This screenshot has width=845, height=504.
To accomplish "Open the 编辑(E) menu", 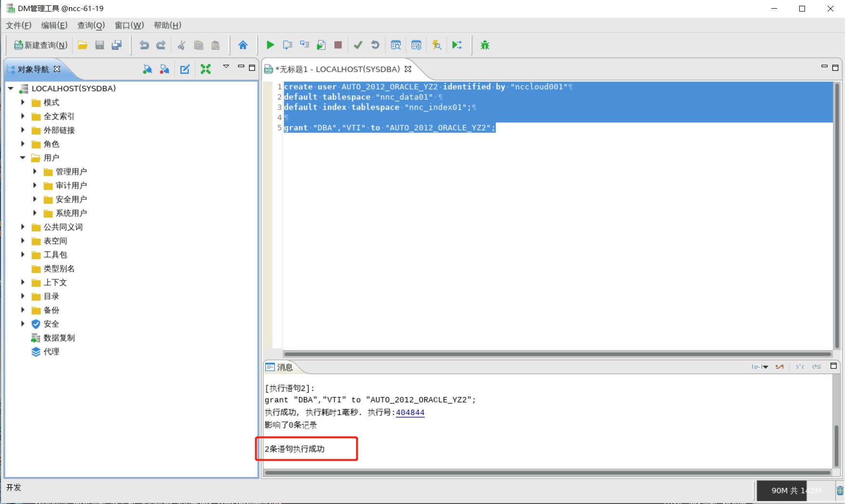I will [54, 25].
